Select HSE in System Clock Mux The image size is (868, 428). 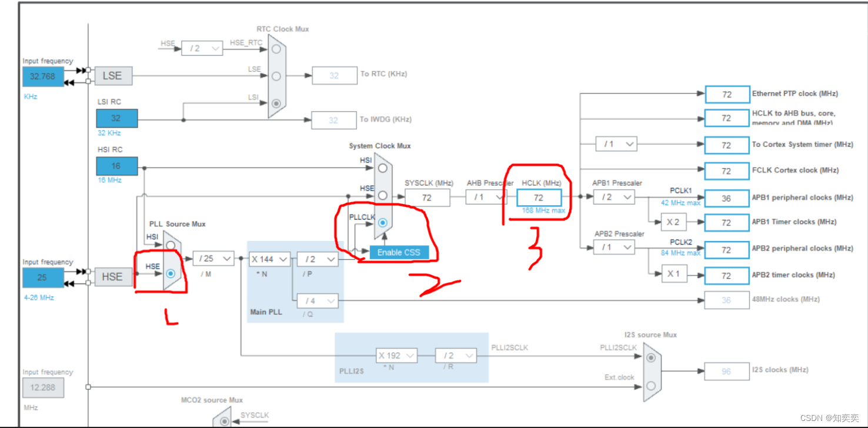click(x=383, y=195)
